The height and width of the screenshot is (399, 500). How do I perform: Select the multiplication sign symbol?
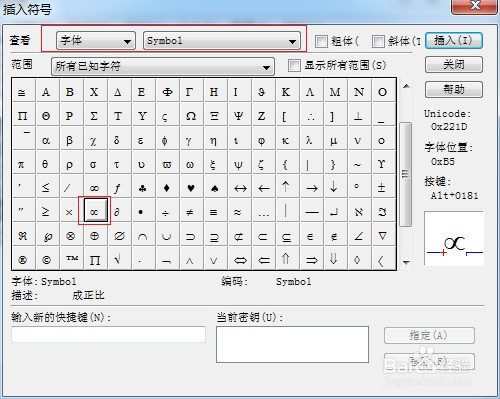click(70, 212)
